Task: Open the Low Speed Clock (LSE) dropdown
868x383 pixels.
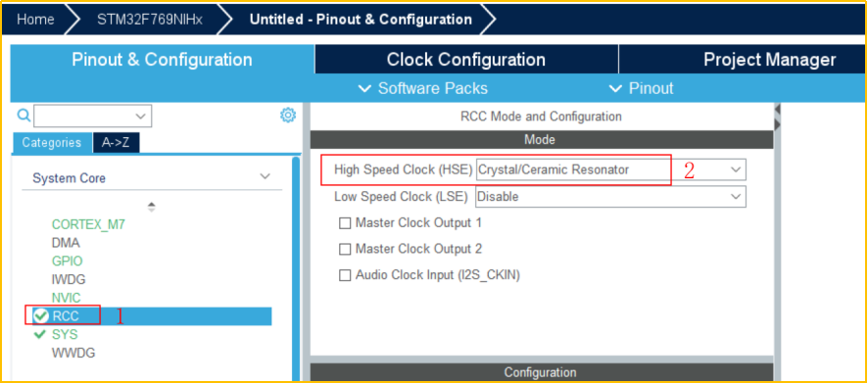Action: [610, 197]
